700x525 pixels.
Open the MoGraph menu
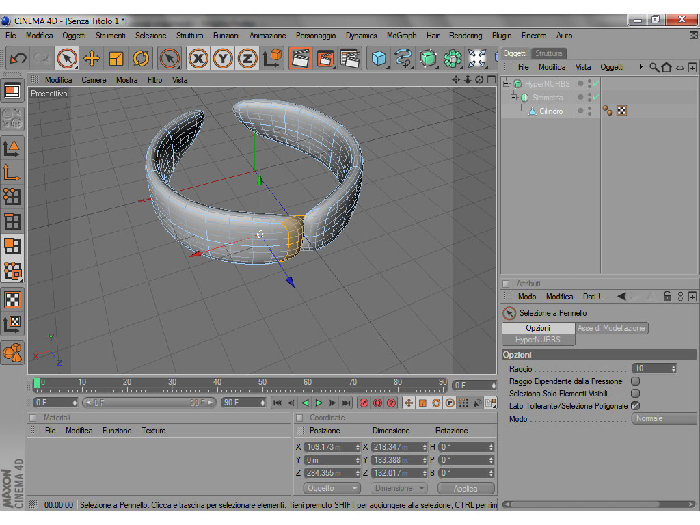pos(401,35)
